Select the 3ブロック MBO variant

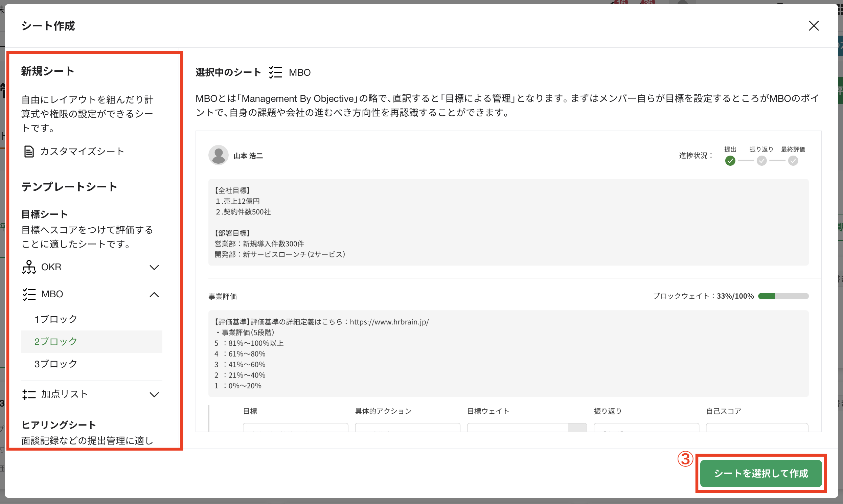click(x=55, y=364)
